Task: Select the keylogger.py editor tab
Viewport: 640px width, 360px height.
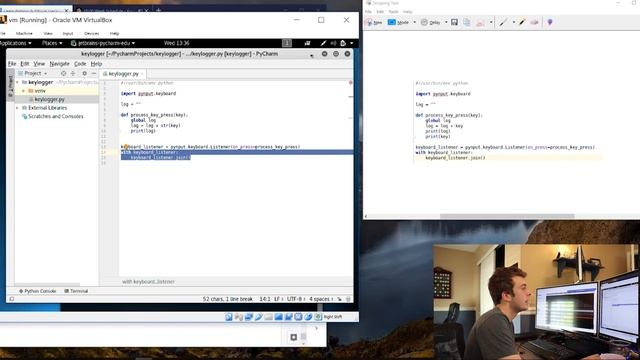Action: tap(122, 74)
